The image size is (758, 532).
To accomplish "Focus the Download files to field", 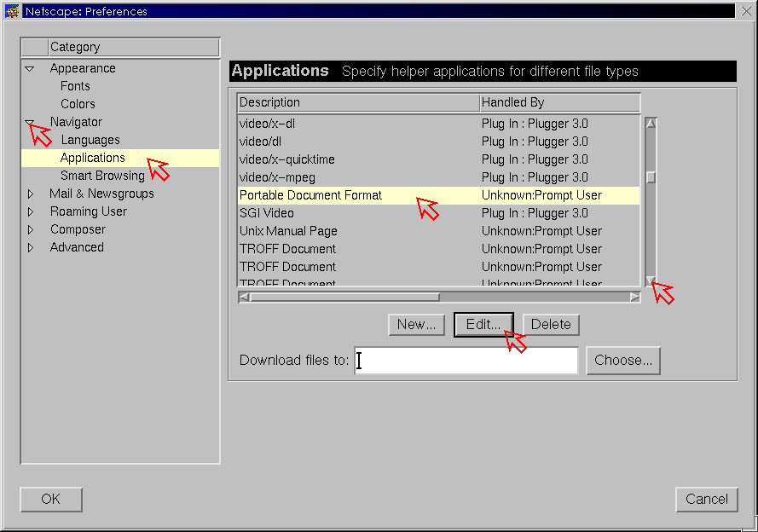I will (466, 361).
